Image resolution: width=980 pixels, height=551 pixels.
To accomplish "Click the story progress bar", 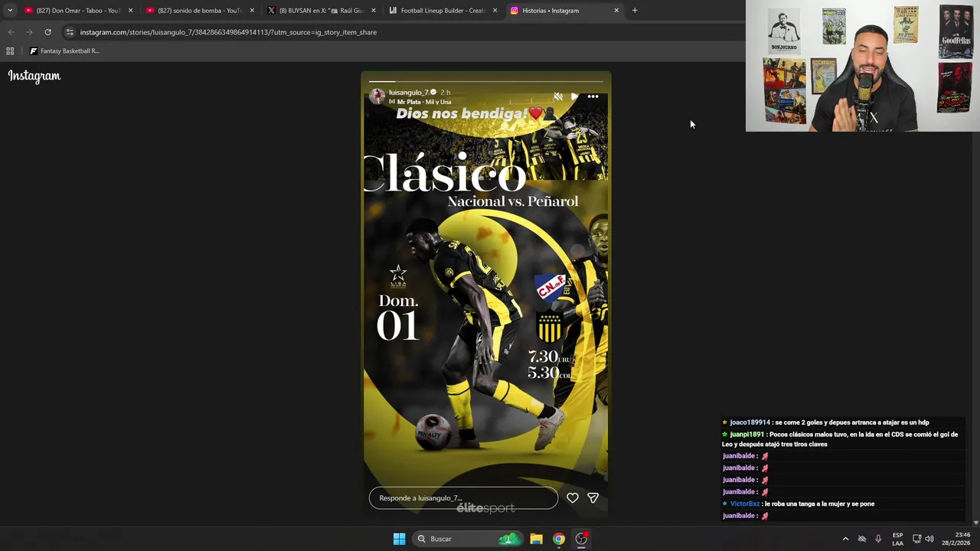I will pos(486,81).
